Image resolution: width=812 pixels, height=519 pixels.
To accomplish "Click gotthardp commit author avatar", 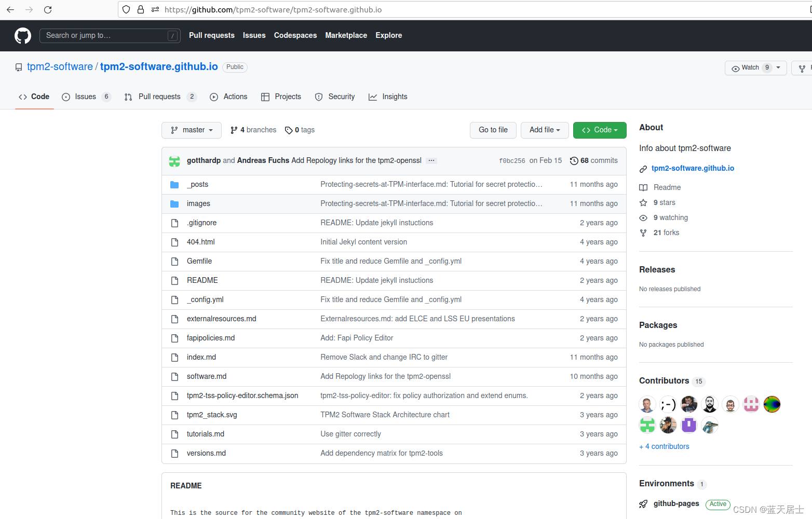I will (174, 161).
